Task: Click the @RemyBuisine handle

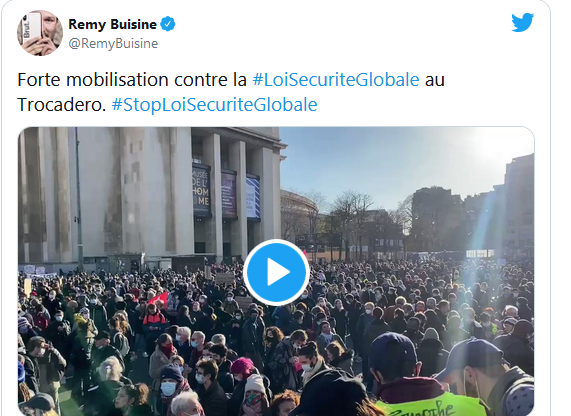Action: [x=113, y=43]
